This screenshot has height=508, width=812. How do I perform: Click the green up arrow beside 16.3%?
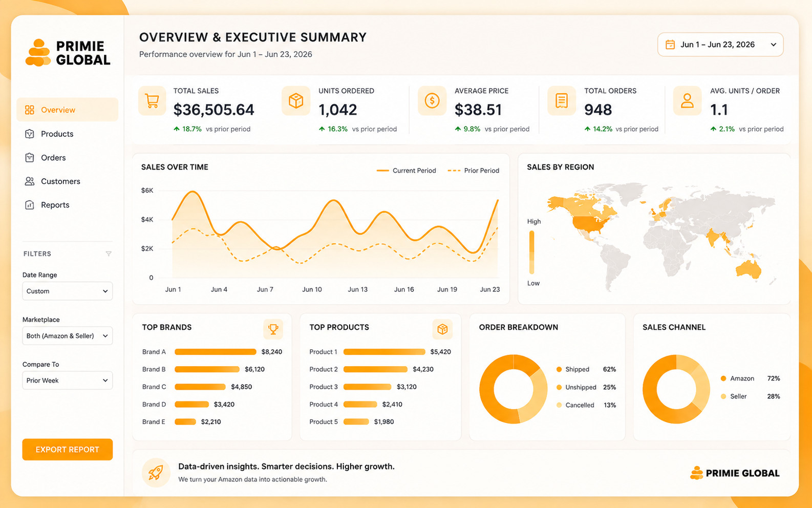322,129
